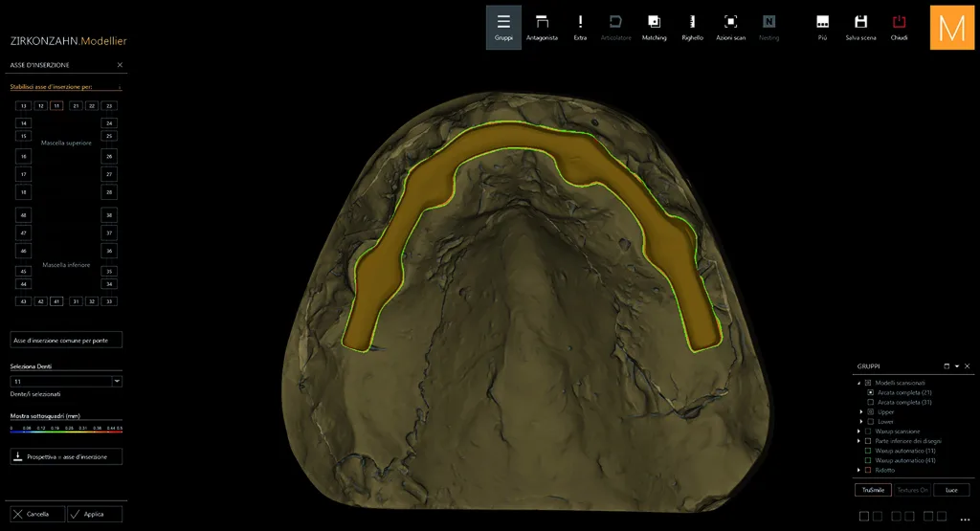
Task: Open the Più toolbar menu
Action: (x=822, y=28)
